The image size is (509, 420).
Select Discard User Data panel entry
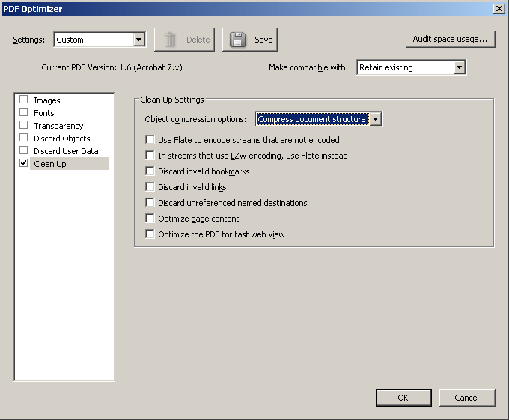(x=66, y=151)
